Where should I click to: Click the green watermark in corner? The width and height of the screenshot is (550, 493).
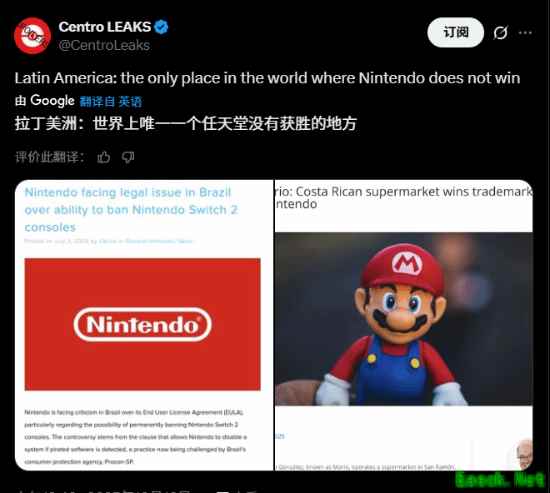pyautogui.click(x=499, y=480)
